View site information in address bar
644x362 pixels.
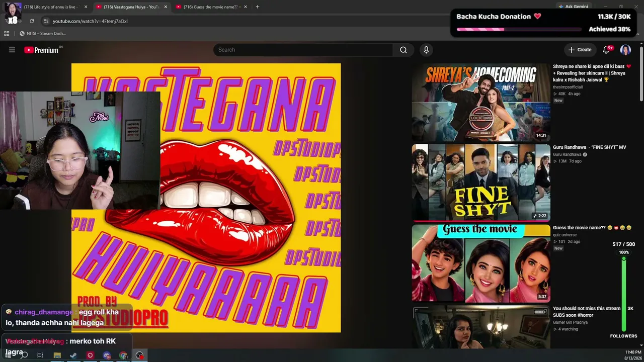pos(46,21)
